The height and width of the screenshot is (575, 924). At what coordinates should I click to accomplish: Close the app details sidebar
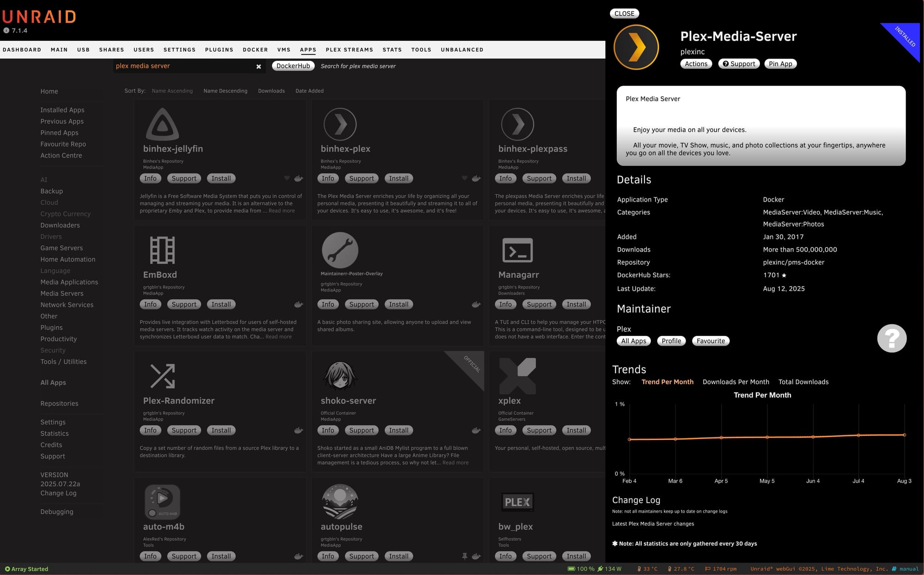[x=624, y=14]
